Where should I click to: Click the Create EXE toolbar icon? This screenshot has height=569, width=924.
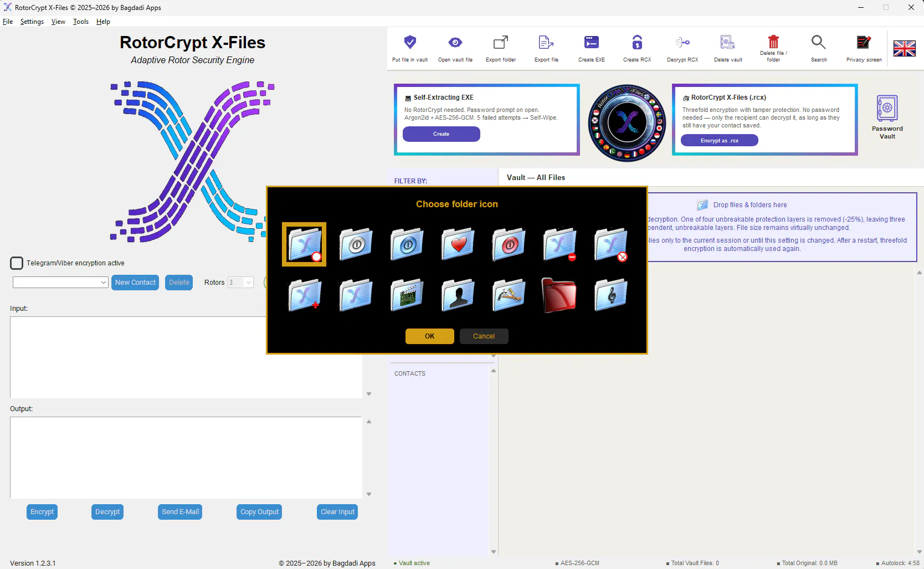592,43
